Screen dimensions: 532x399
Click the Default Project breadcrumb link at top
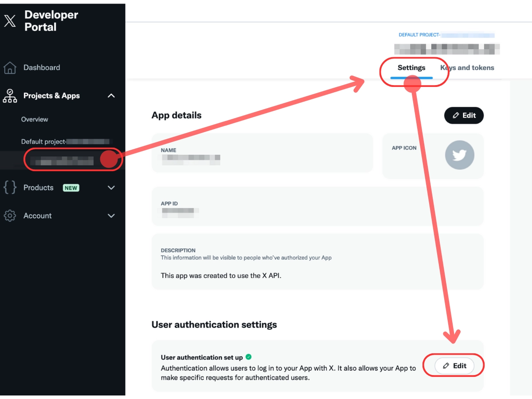click(x=446, y=35)
